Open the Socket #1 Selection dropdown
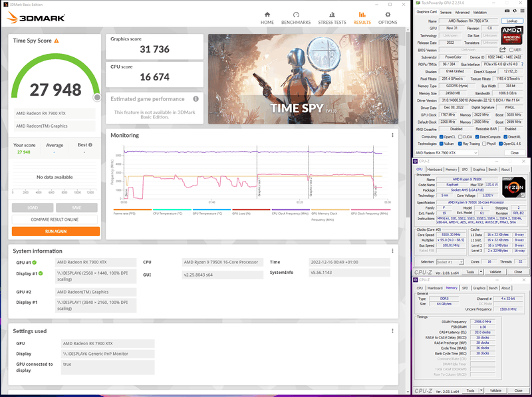Image resolution: width=532 pixels, height=397 pixels. click(450, 262)
